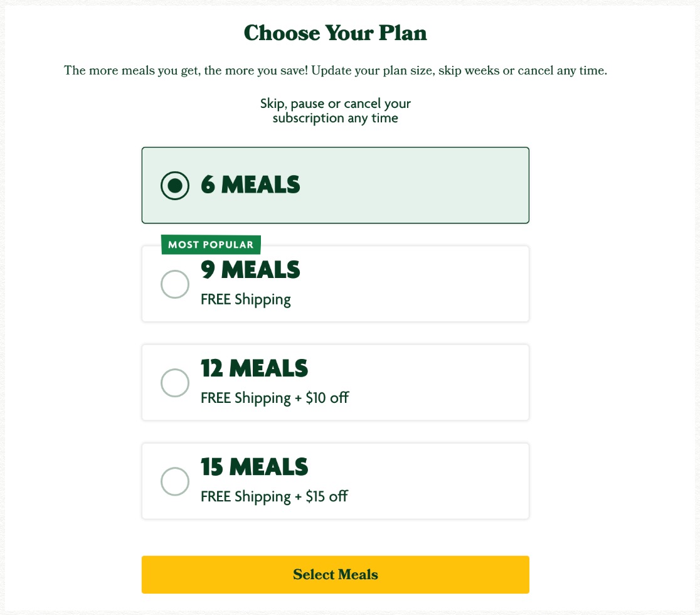
Task: Select the 6 Meals radio button
Action: [x=175, y=186]
